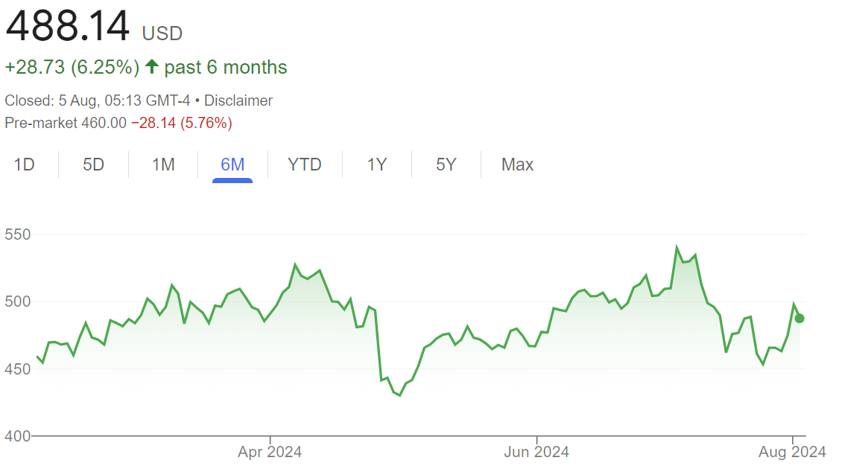Open the 1M chart range
Screen dimensions: 868x472
(163, 165)
